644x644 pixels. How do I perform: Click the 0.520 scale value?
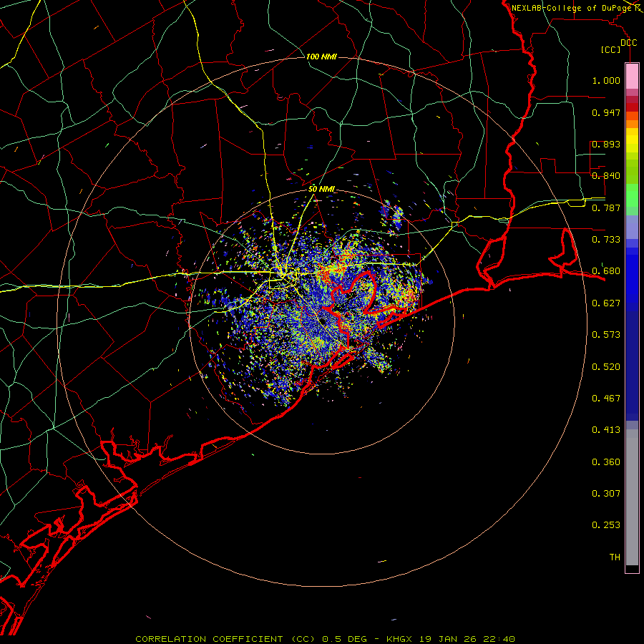click(x=606, y=367)
